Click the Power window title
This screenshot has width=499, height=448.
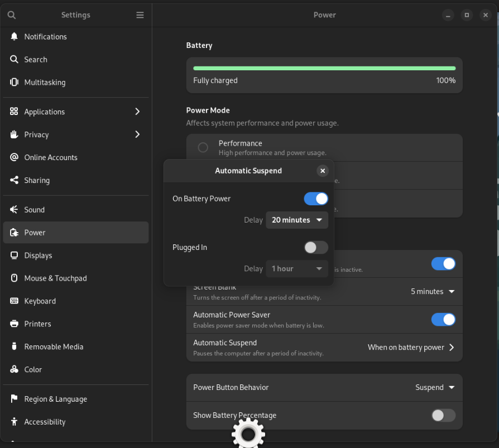(325, 15)
